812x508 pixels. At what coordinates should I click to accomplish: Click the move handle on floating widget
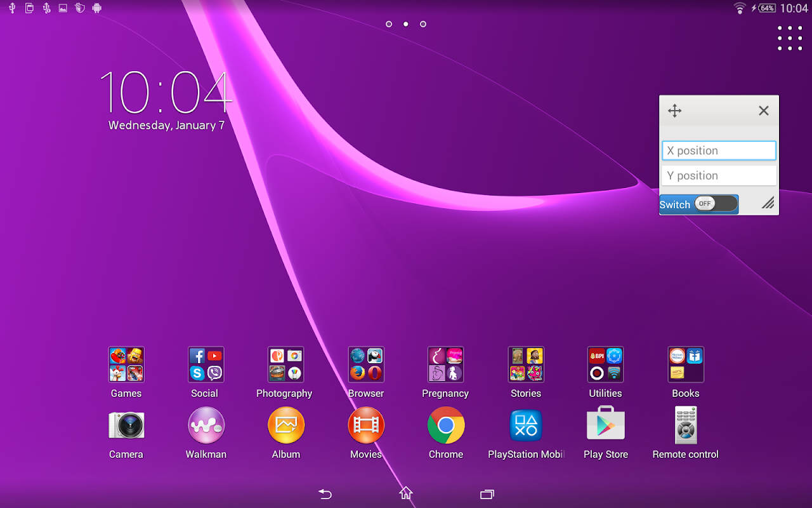675,111
